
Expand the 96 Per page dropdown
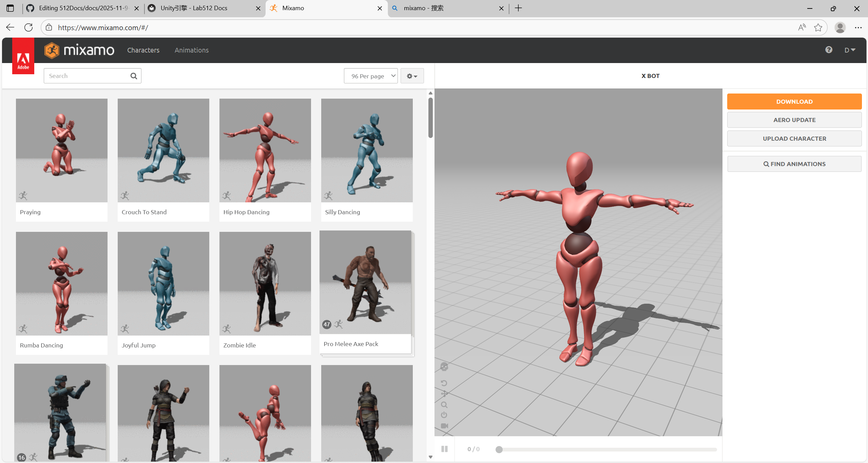pos(370,76)
